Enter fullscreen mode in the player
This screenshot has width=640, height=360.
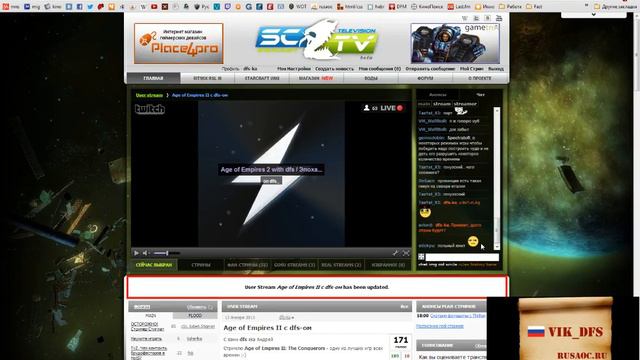point(406,253)
